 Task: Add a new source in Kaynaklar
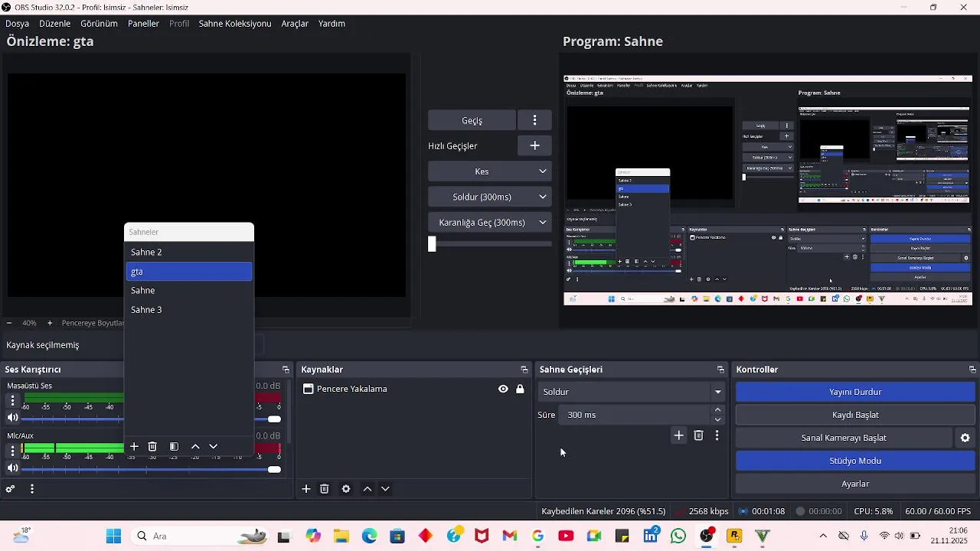pyautogui.click(x=306, y=489)
